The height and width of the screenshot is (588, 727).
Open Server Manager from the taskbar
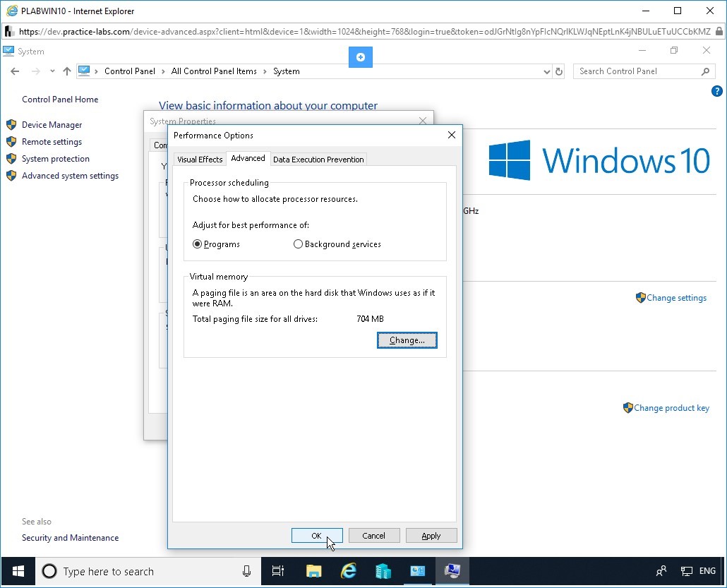point(383,571)
